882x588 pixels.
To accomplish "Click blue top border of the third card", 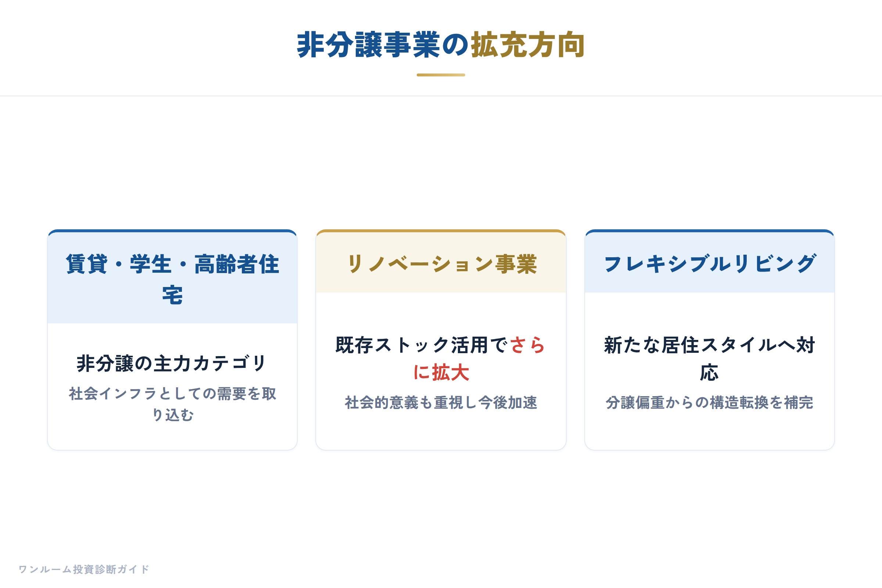I will (710, 231).
